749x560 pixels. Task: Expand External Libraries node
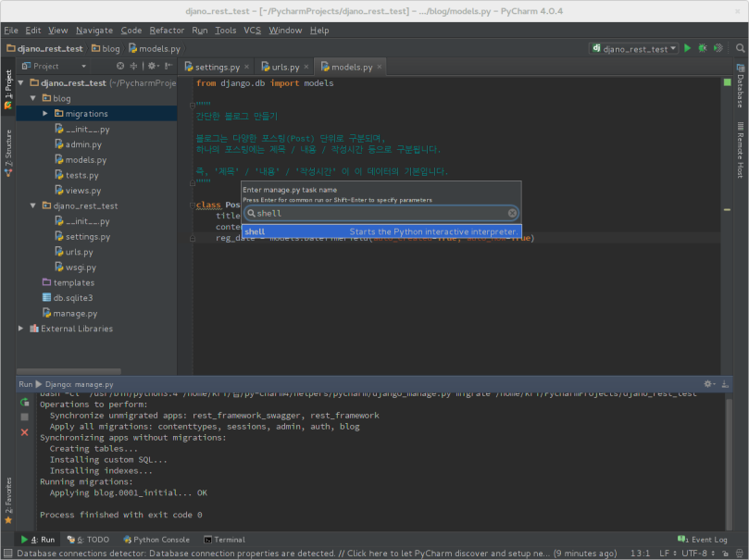click(x=20, y=329)
